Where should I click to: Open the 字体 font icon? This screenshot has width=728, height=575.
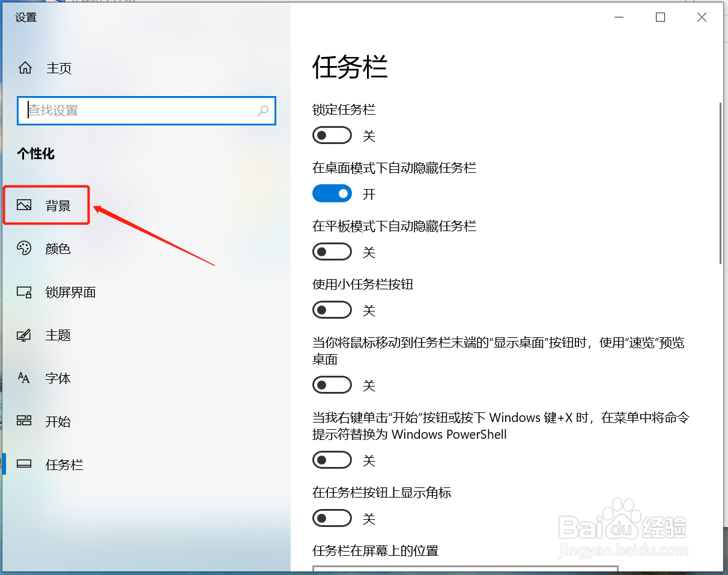coord(24,378)
